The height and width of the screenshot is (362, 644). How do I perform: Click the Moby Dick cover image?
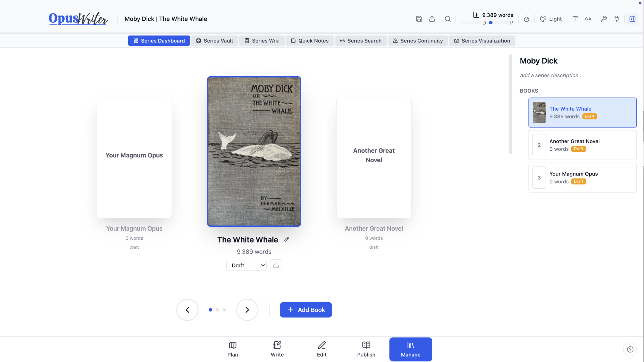tap(254, 151)
